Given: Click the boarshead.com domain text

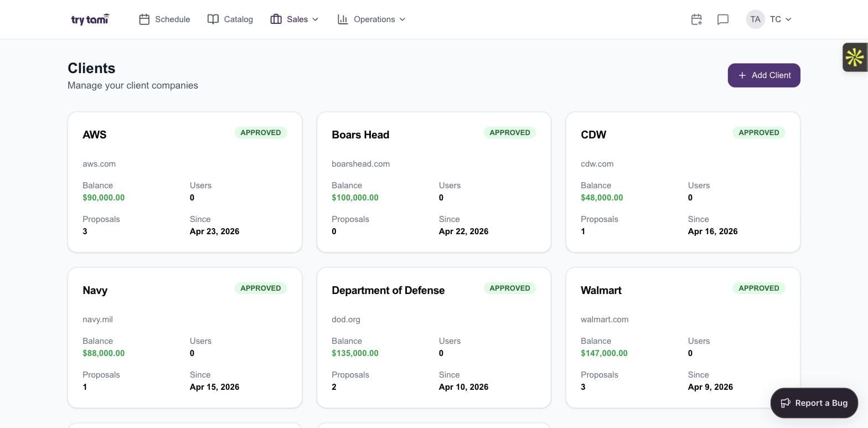Looking at the screenshot, I should pos(361,164).
